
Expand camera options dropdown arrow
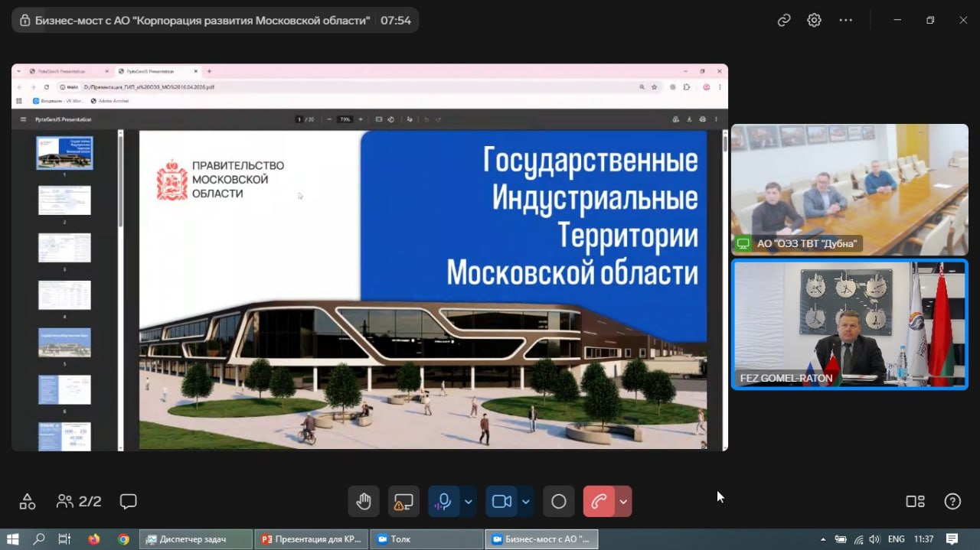pos(526,502)
